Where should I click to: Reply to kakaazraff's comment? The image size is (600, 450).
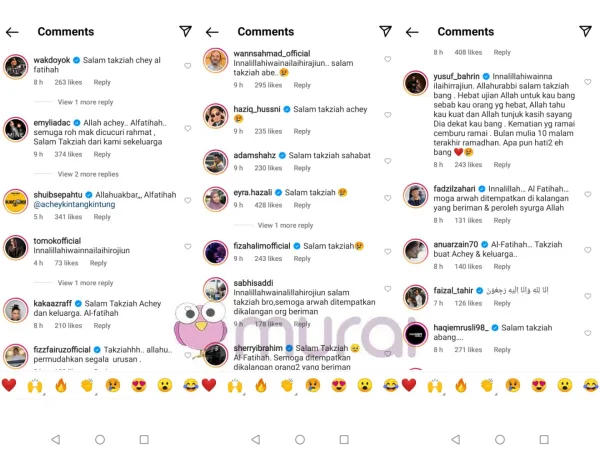pos(102,326)
